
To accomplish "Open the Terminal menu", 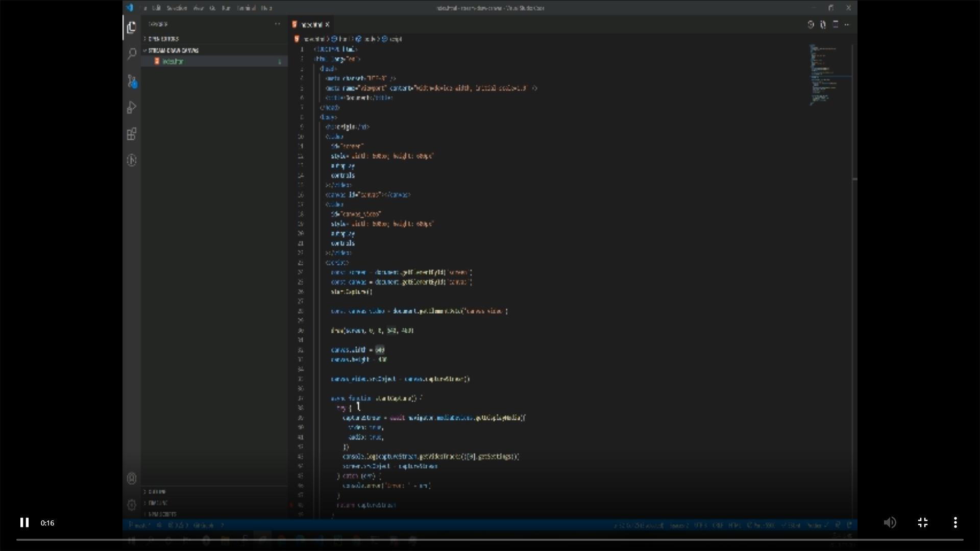I will (x=246, y=8).
